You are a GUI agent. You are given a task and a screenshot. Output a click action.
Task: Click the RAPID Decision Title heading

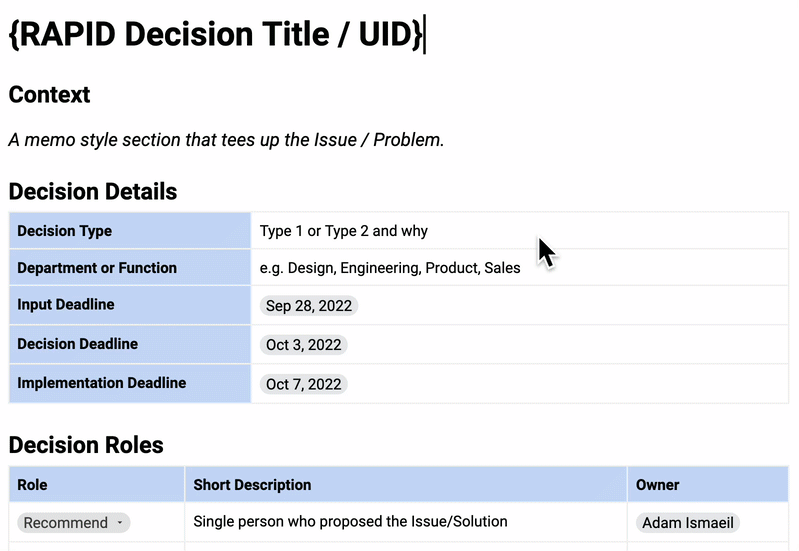point(215,34)
